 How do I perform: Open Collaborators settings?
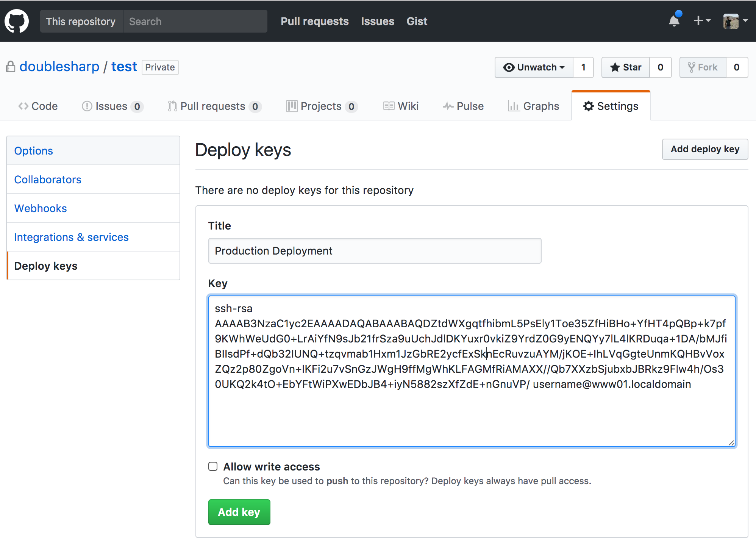click(93, 180)
